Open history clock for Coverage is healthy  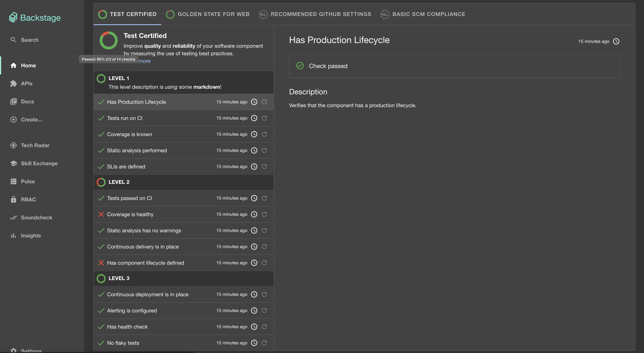click(x=254, y=214)
